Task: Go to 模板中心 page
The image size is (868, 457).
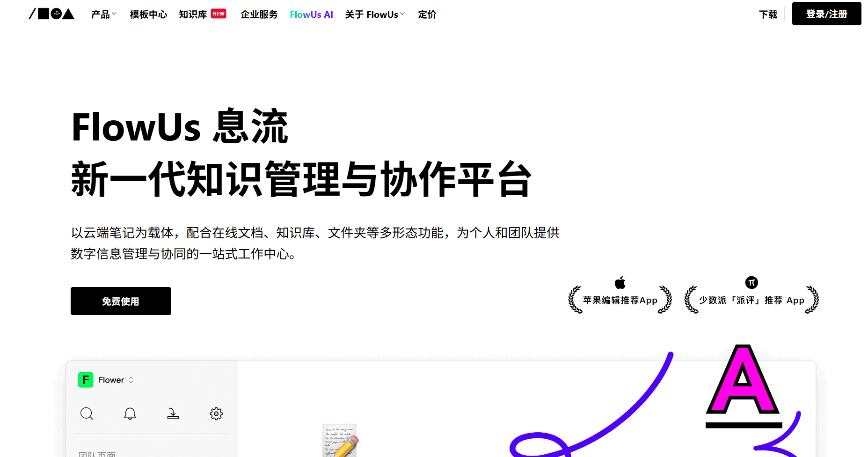Action: coord(148,15)
